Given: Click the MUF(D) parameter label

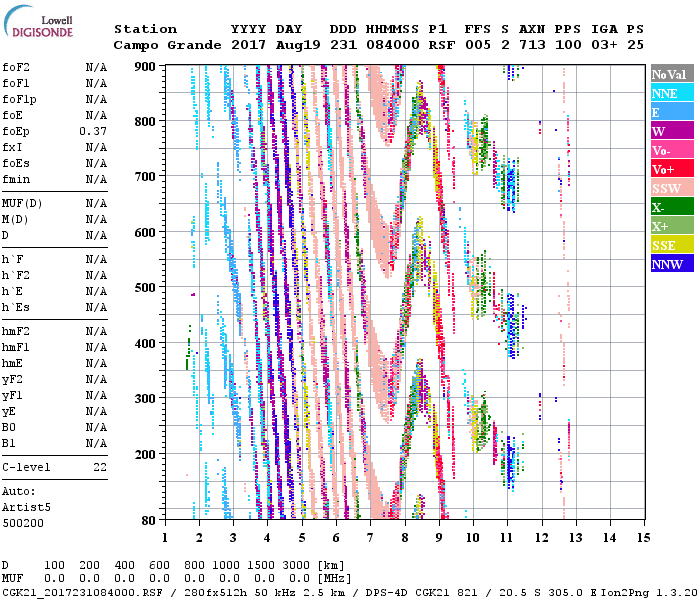Looking at the screenshot, I should point(22,204).
